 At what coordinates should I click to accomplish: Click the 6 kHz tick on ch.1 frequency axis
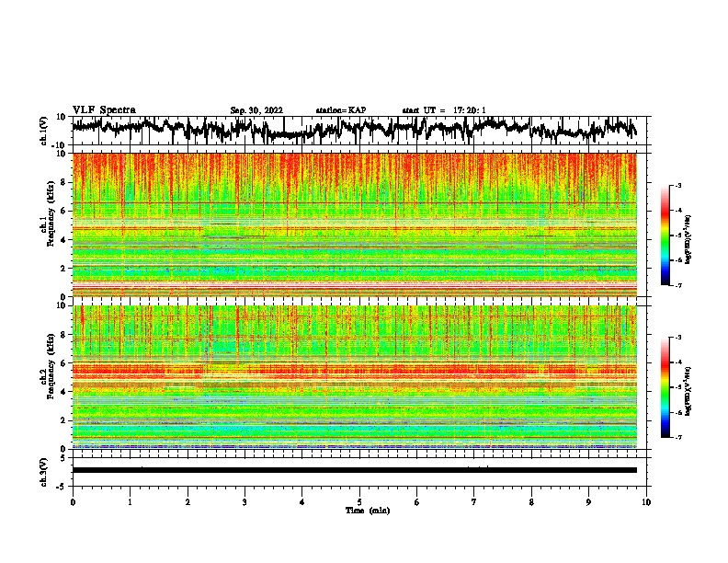(64, 211)
